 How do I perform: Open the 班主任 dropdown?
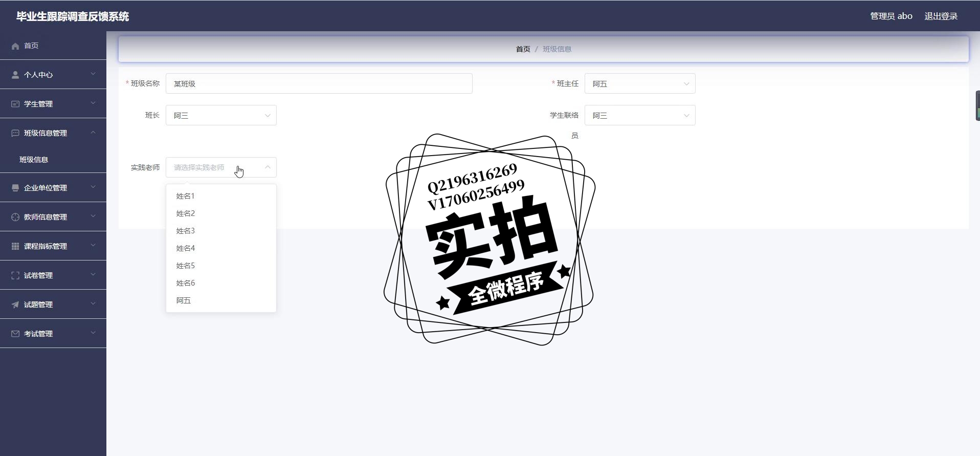point(640,84)
